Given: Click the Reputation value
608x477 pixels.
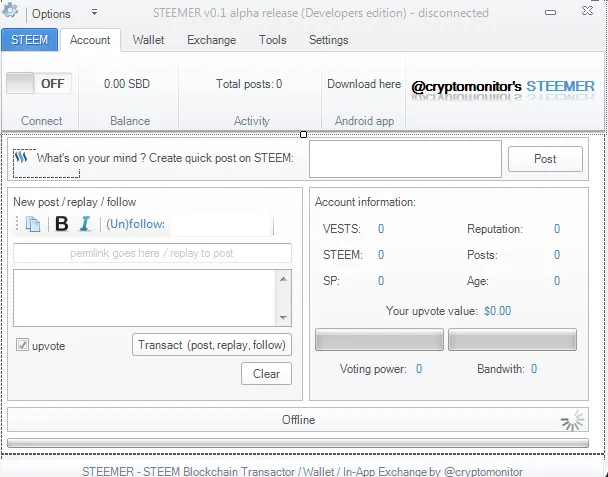Looking at the screenshot, I should click(x=557, y=229).
